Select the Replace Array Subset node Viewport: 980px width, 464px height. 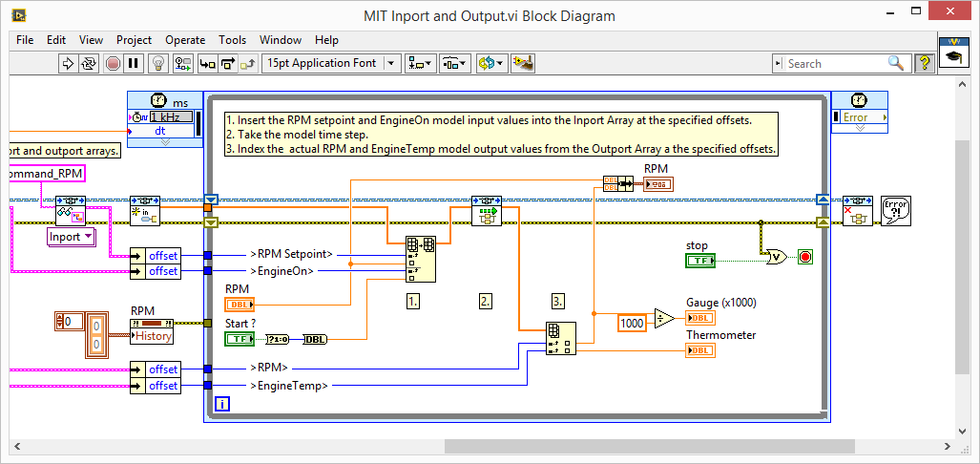421,259
